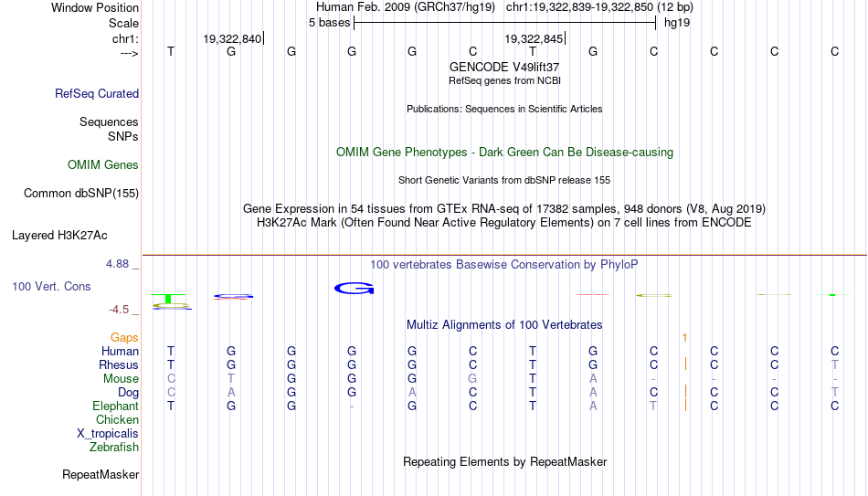Click the large blue G conservation logo
This screenshot has width=868, height=496.
click(x=355, y=288)
